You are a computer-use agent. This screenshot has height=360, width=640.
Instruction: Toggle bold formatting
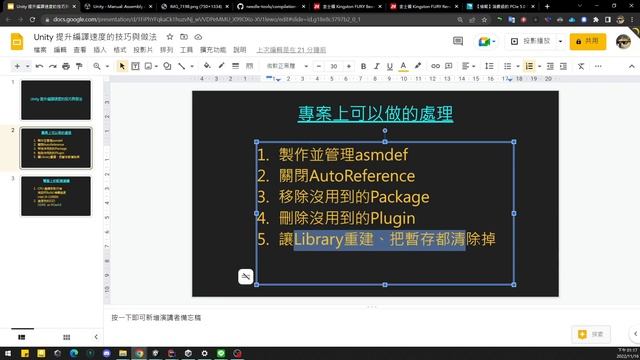[x=363, y=66]
